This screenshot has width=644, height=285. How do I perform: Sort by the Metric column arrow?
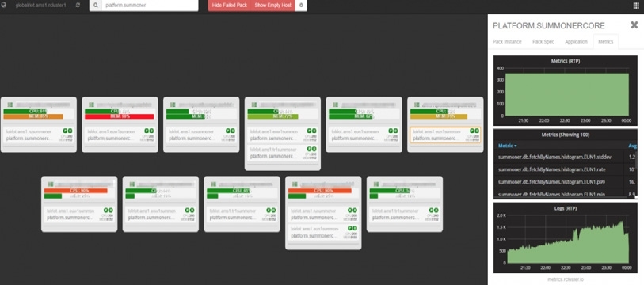tap(515, 146)
